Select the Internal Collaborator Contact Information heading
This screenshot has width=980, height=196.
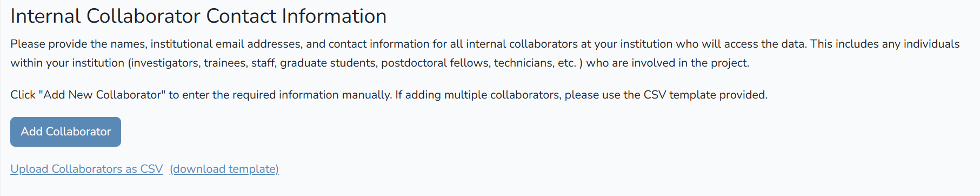point(198,16)
